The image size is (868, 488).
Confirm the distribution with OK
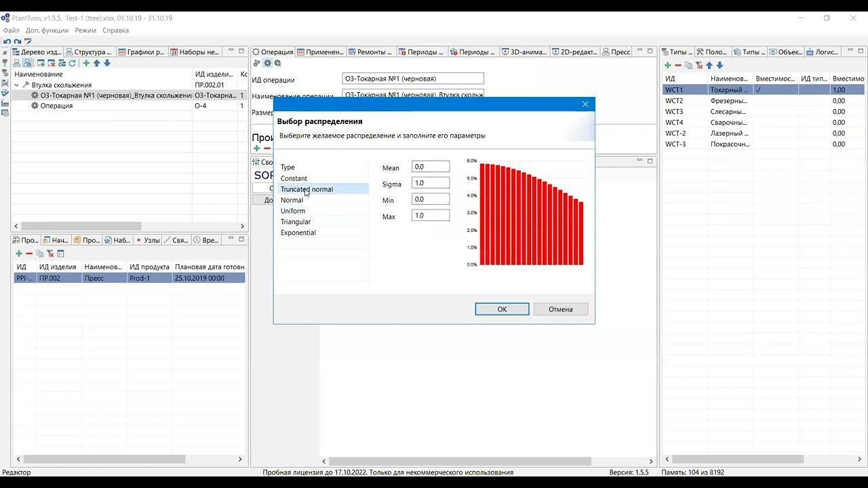coord(502,309)
